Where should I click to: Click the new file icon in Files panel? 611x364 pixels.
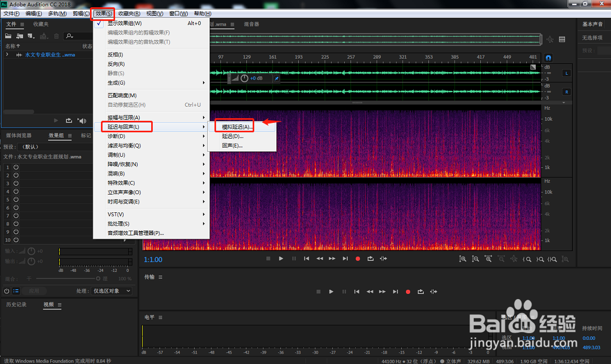tap(31, 36)
